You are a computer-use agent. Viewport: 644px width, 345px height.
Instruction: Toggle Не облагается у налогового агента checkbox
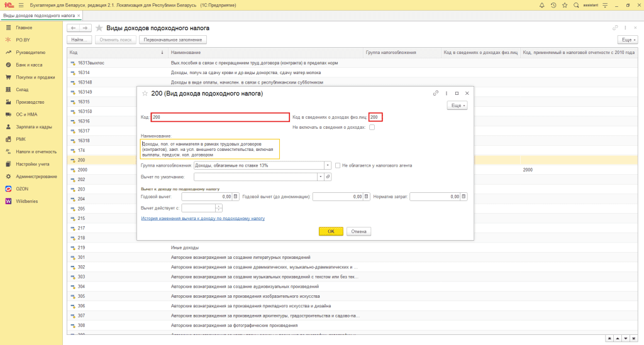pos(338,166)
